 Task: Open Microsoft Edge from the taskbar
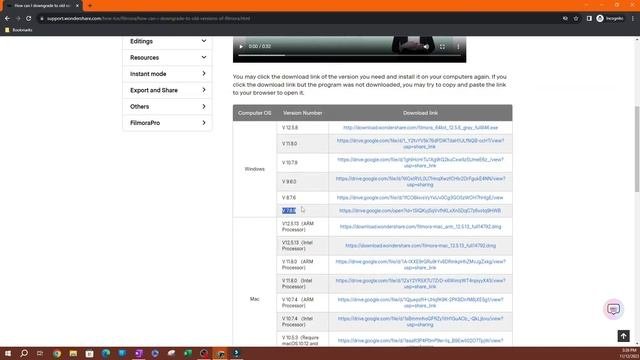pos(106,353)
